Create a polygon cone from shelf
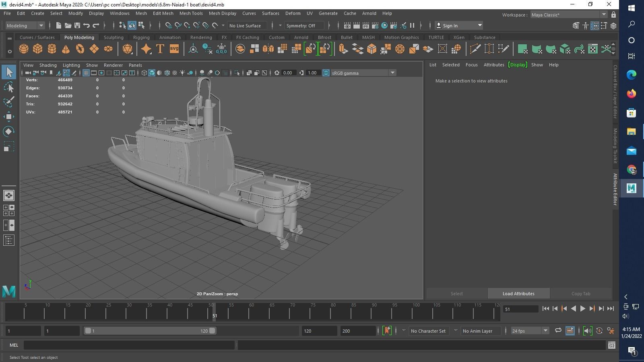The width and height of the screenshot is (644, 362). coord(66,49)
